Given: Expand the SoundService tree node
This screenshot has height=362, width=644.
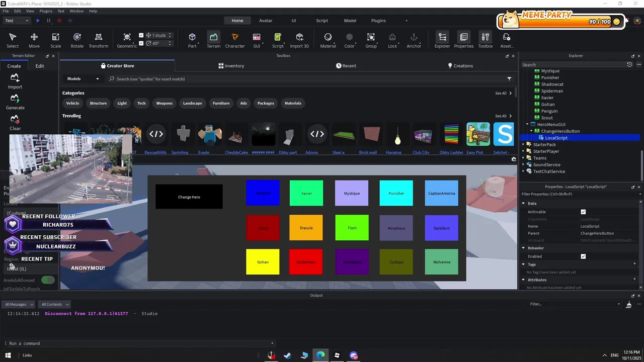Looking at the screenshot, I should click(523, 165).
